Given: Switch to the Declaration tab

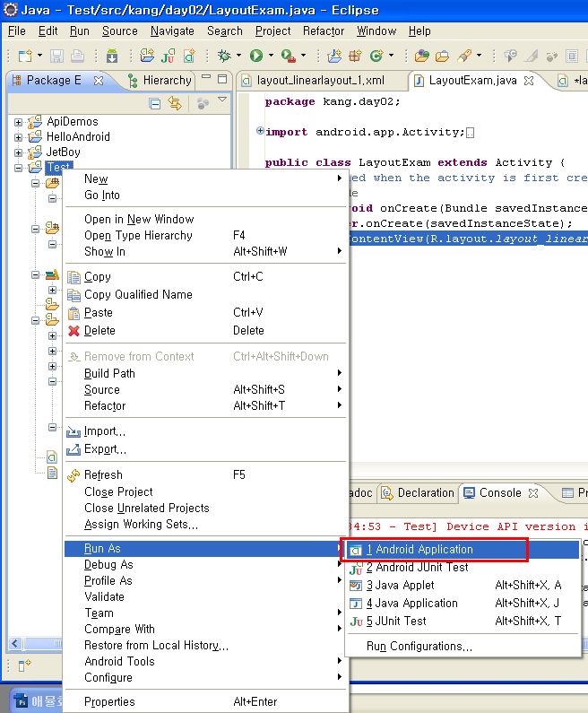Looking at the screenshot, I should click(x=418, y=493).
